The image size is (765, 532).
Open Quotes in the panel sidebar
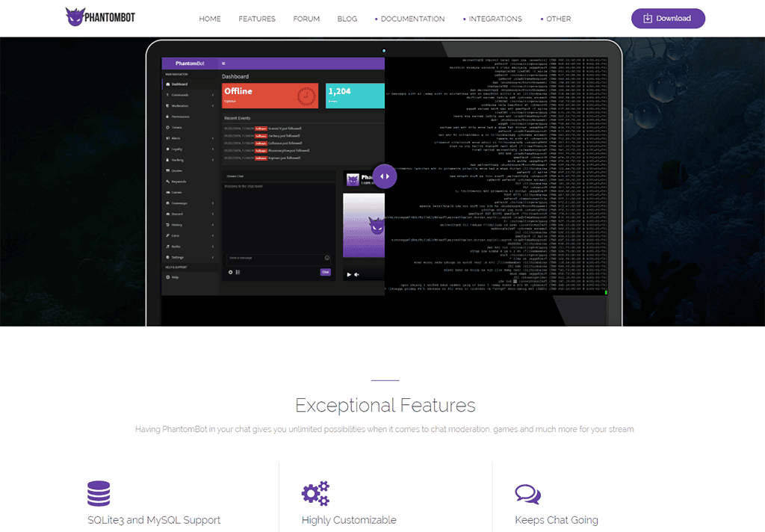pos(190,171)
